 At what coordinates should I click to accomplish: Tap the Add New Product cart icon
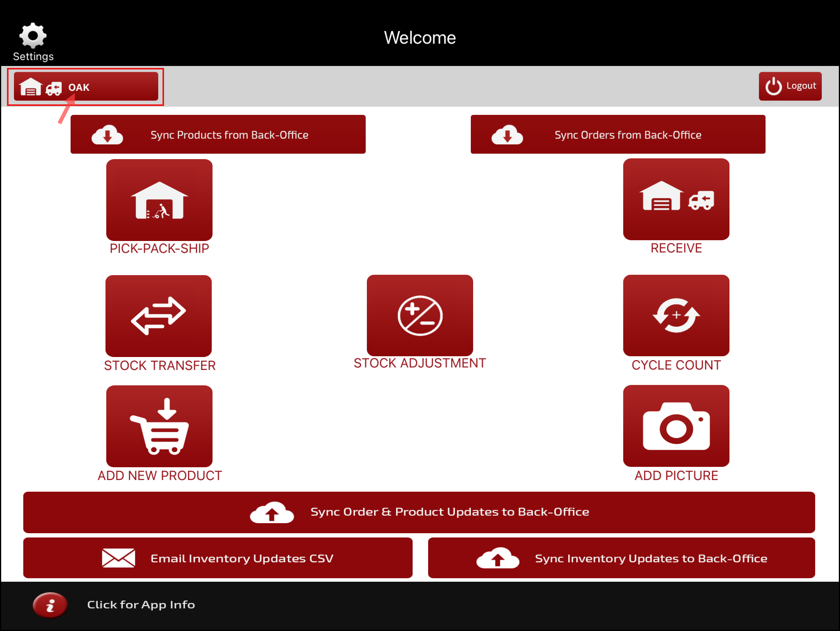tap(159, 426)
